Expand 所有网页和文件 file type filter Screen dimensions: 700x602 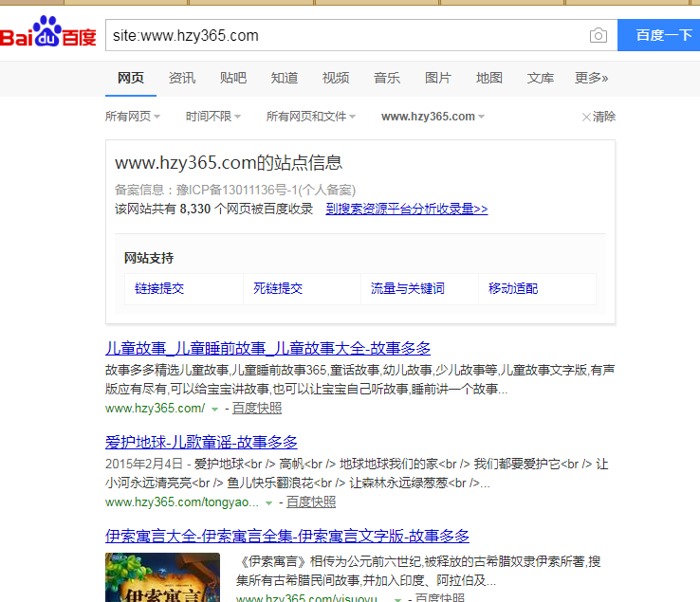point(311,117)
